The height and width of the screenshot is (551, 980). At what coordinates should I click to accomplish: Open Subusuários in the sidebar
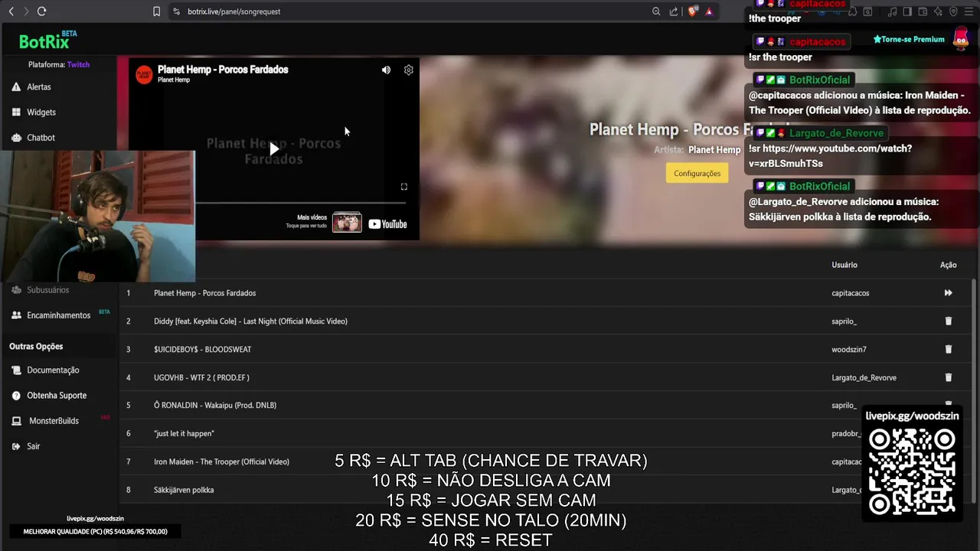[x=47, y=290]
